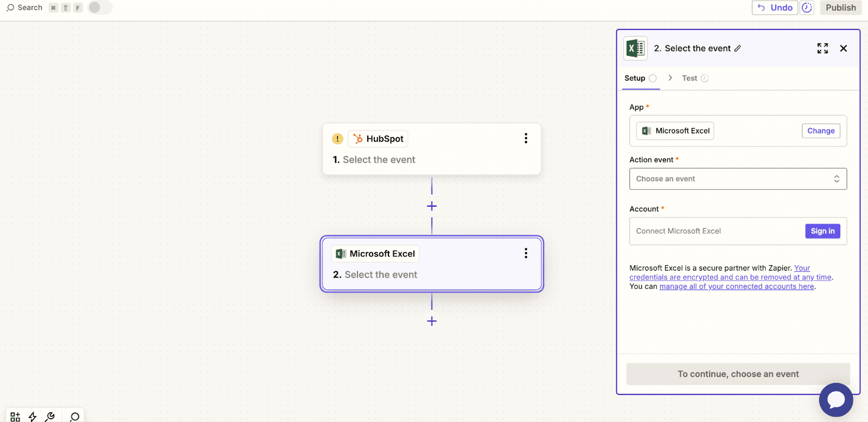This screenshot has height=422, width=868.
Task: Click the large Excel icon in panel header
Action: point(635,48)
